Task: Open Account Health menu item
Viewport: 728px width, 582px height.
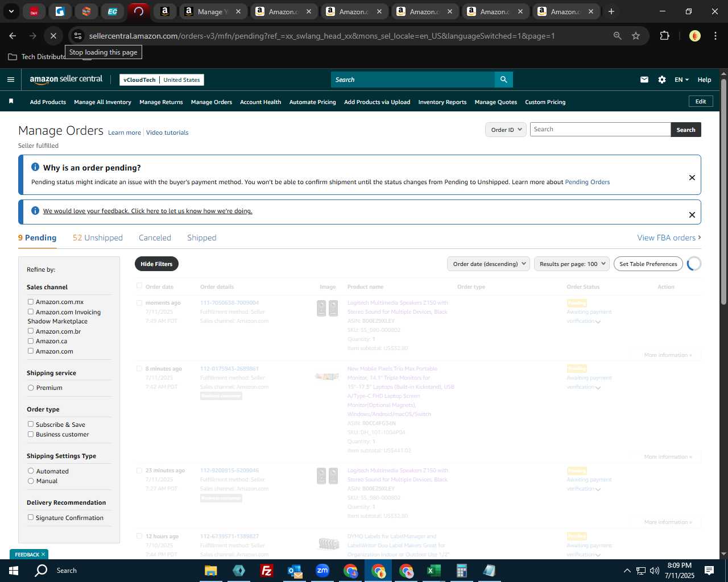Action: click(x=260, y=102)
